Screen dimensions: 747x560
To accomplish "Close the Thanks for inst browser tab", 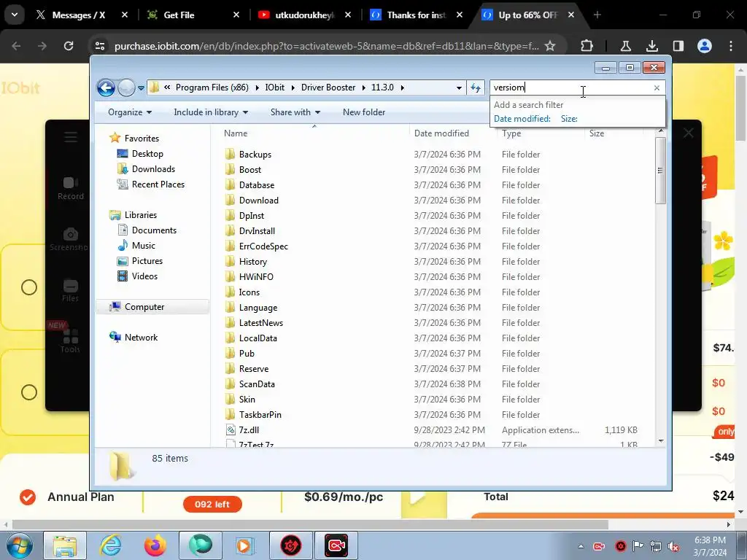I will click(460, 15).
